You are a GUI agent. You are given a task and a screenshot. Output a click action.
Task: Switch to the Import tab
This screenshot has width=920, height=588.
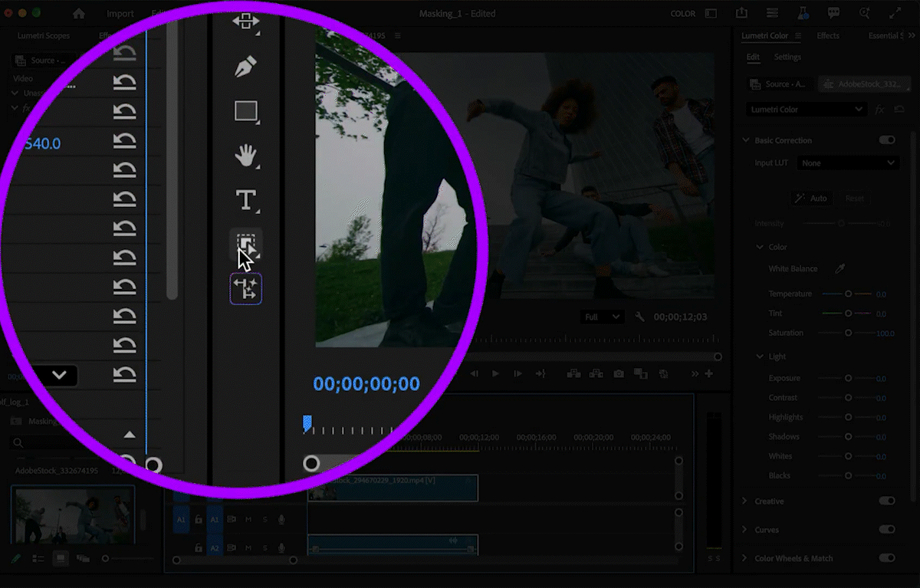click(x=120, y=13)
